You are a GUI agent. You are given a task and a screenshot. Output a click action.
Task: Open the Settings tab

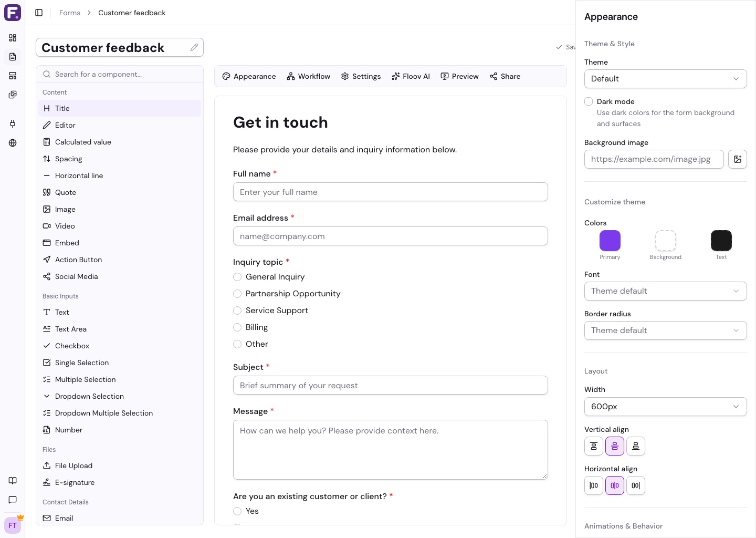tap(361, 76)
